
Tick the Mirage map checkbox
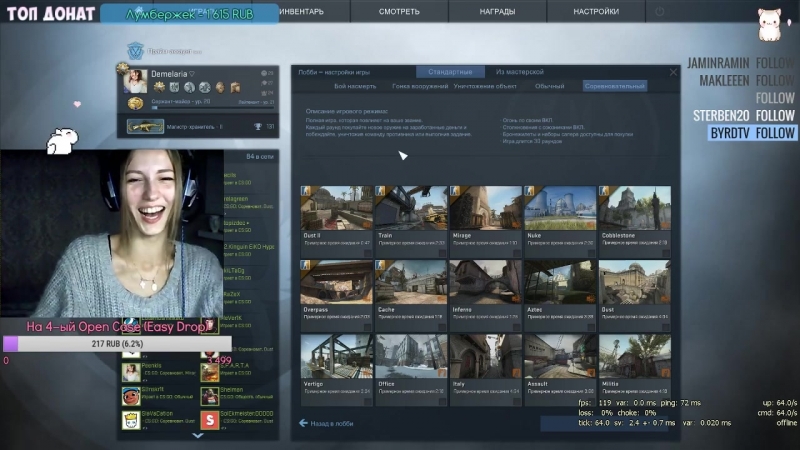pos(516,253)
